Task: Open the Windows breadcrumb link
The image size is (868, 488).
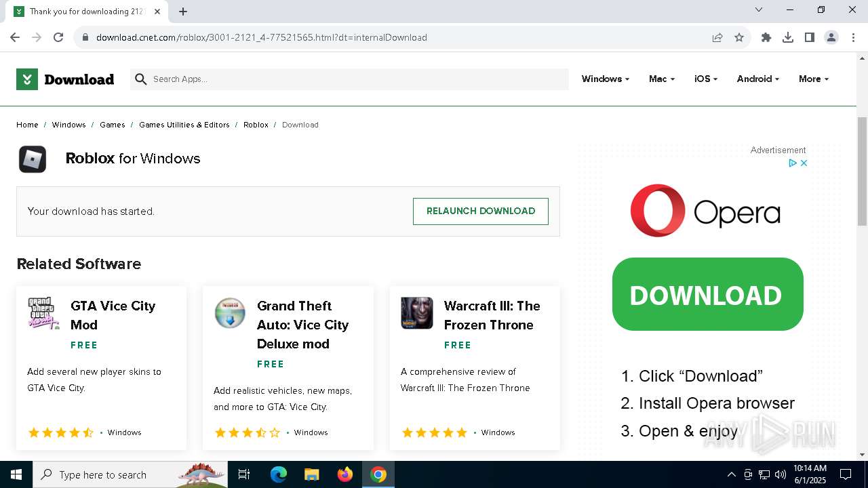Action: 69,125
